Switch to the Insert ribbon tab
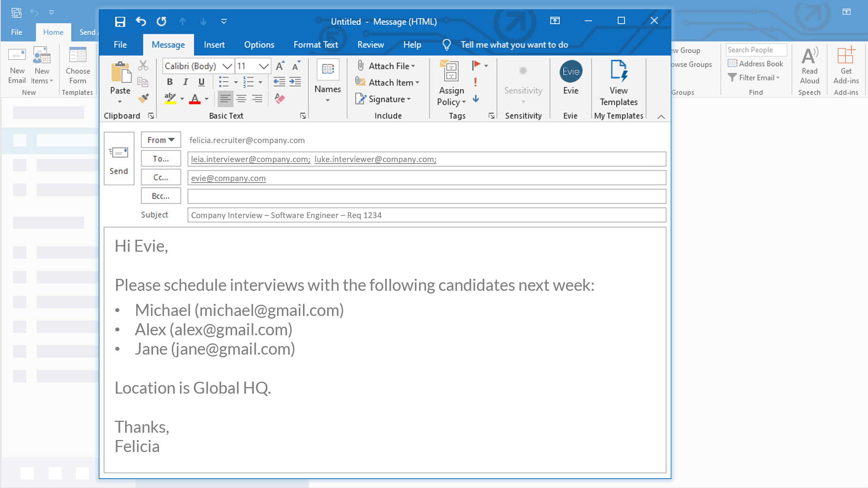The height and width of the screenshot is (488, 868). [214, 45]
